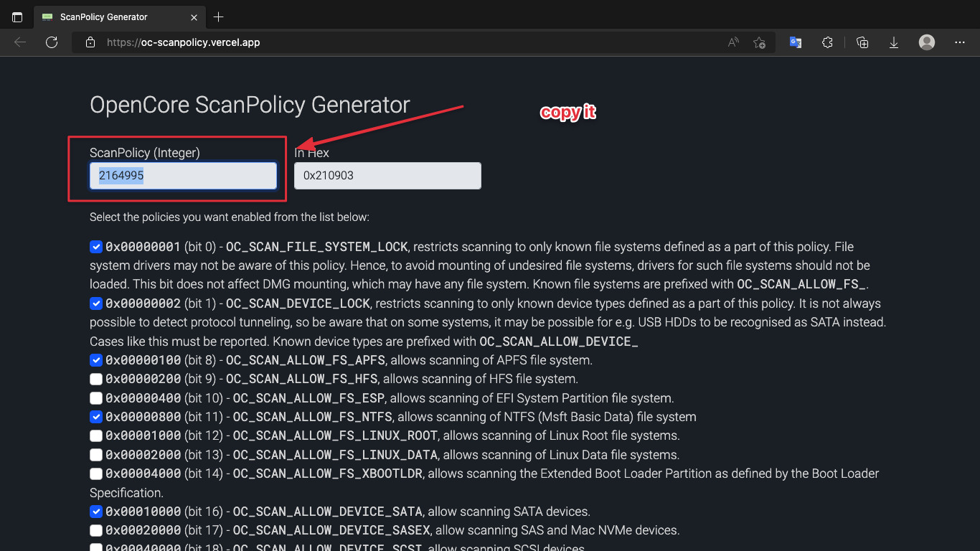The width and height of the screenshot is (980, 551).
Task: Close the ScanPolicy Generator tab
Action: [x=194, y=17]
